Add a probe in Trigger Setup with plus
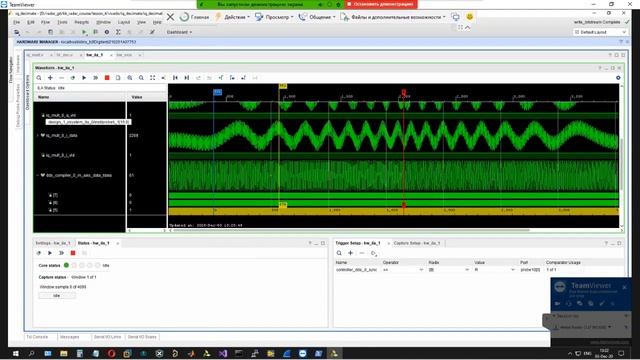Viewport: 640px width, 360px height. click(x=350, y=253)
